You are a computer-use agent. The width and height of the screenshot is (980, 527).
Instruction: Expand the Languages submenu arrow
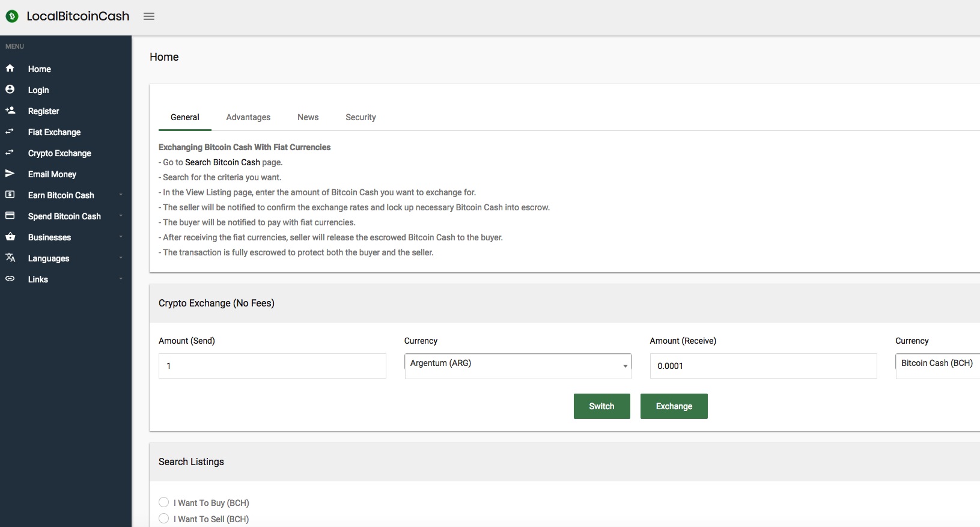[x=121, y=258]
